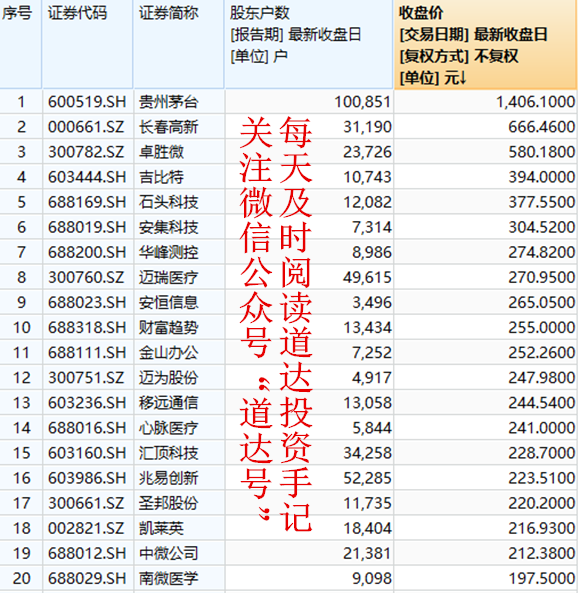This screenshot has width=588, height=593.
Task: Select closing price 255.0000
Action: [x=541, y=328]
